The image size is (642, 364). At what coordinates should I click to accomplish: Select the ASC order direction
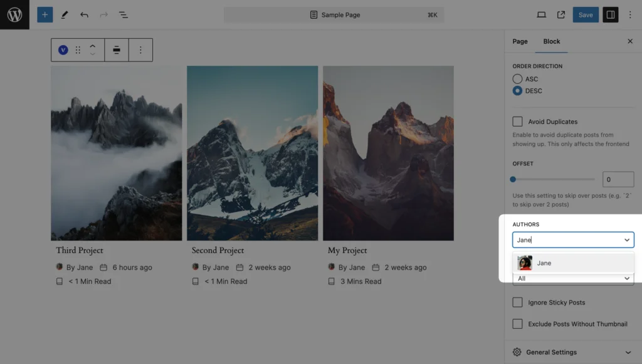tap(517, 78)
